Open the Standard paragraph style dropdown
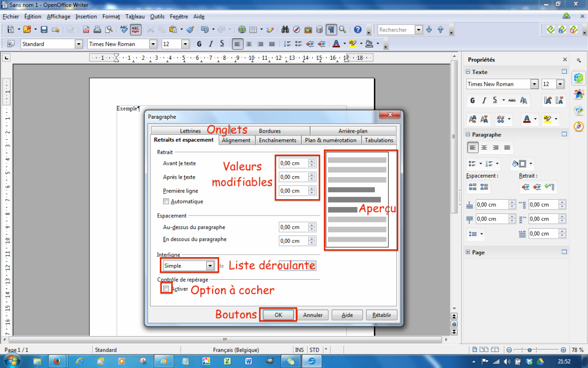This screenshot has width=588, height=368. click(79, 44)
